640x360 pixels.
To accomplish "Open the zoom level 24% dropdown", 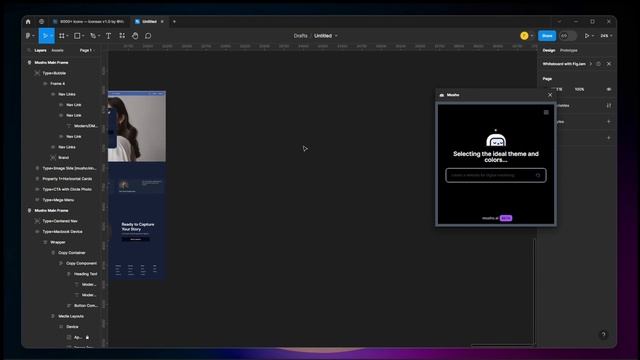I will pos(606,36).
